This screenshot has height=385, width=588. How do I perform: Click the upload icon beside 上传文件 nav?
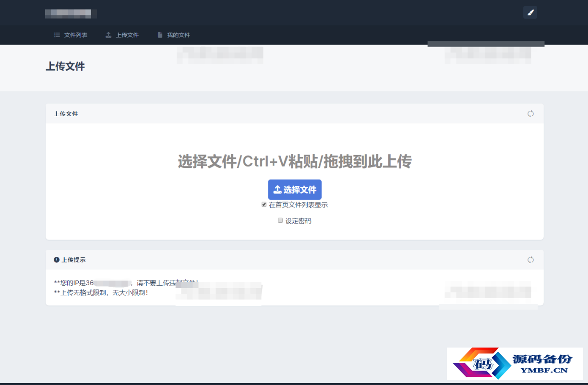pos(108,35)
